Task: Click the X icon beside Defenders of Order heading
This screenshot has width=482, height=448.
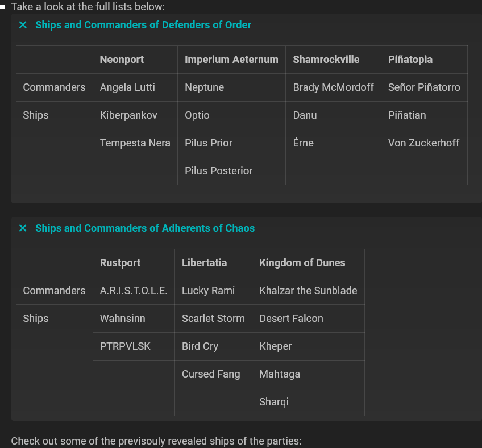Action: pyautogui.click(x=22, y=25)
